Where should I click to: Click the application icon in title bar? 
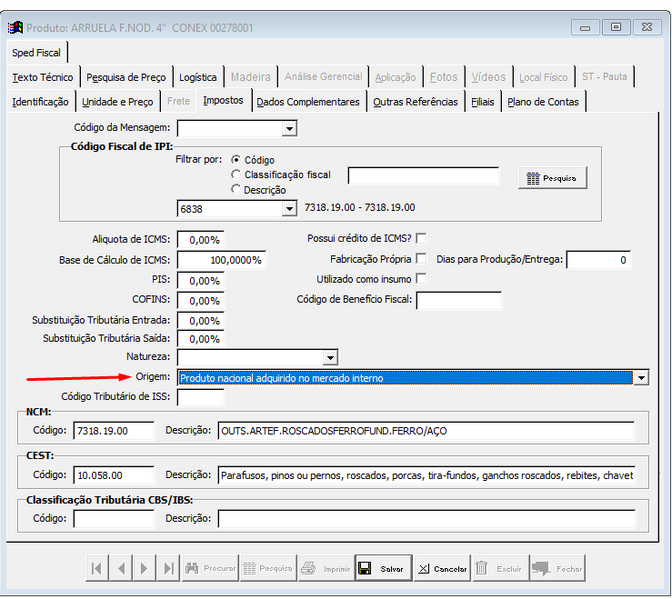[15, 28]
